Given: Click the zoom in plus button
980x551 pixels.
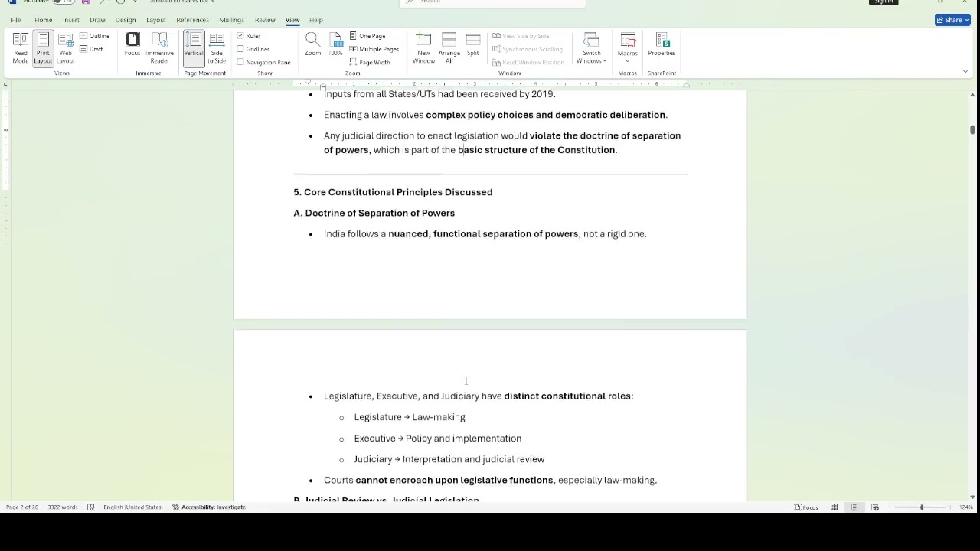Looking at the screenshot, I should click(950, 507).
